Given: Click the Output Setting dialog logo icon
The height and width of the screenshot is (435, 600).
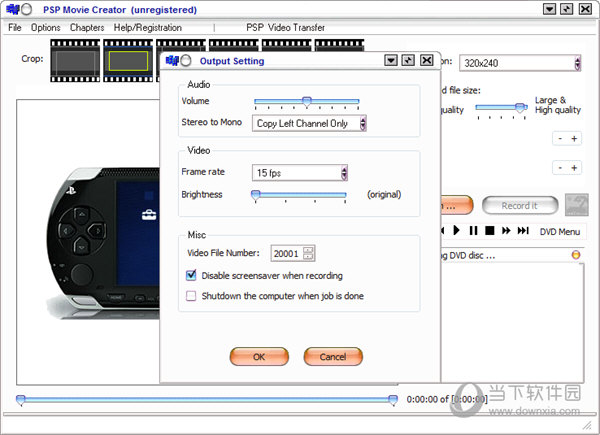Looking at the screenshot, I should coord(172,60).
